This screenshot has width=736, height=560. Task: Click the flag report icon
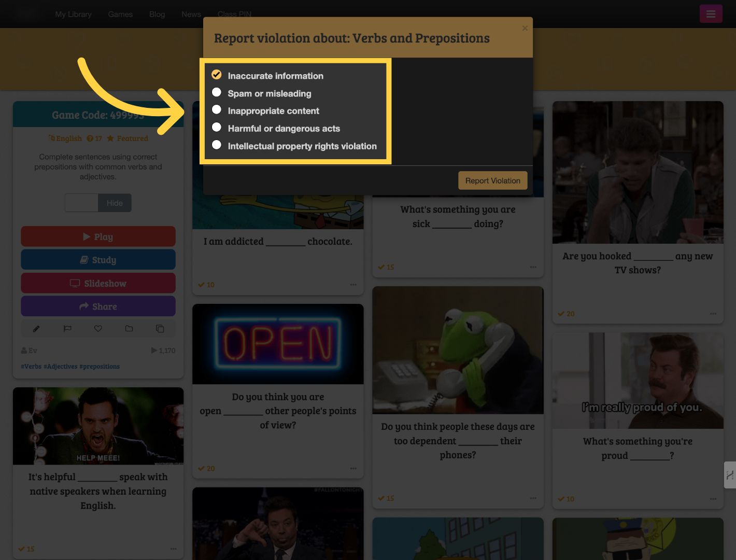click(67, 329)
